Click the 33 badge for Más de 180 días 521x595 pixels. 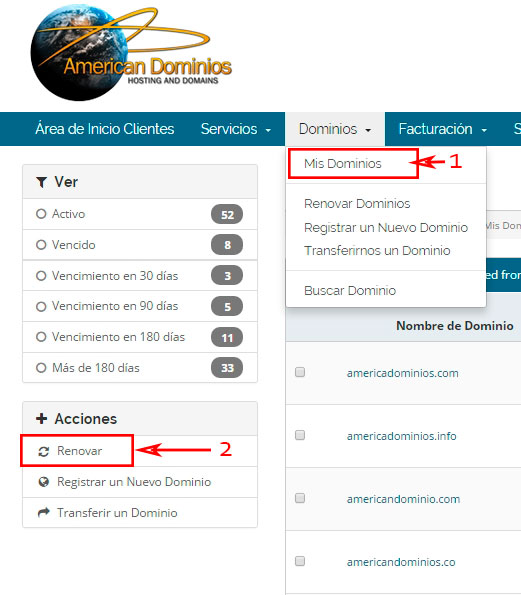click(x=227, y=368)
